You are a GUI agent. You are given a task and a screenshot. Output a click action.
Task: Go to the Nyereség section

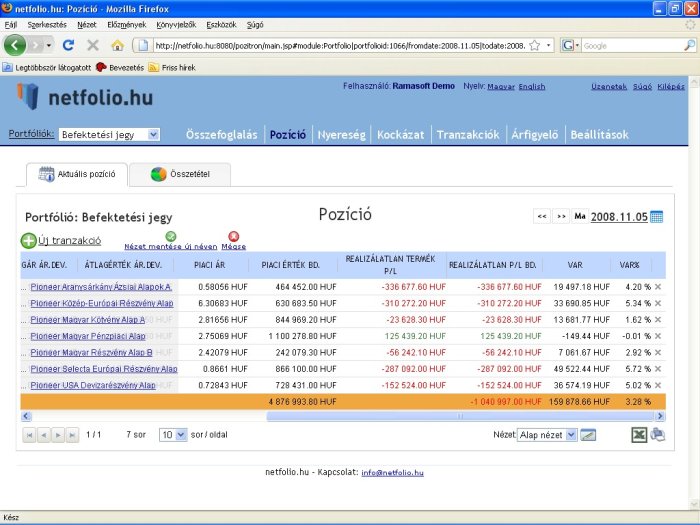pyautogui.click(x=342, y=134)
